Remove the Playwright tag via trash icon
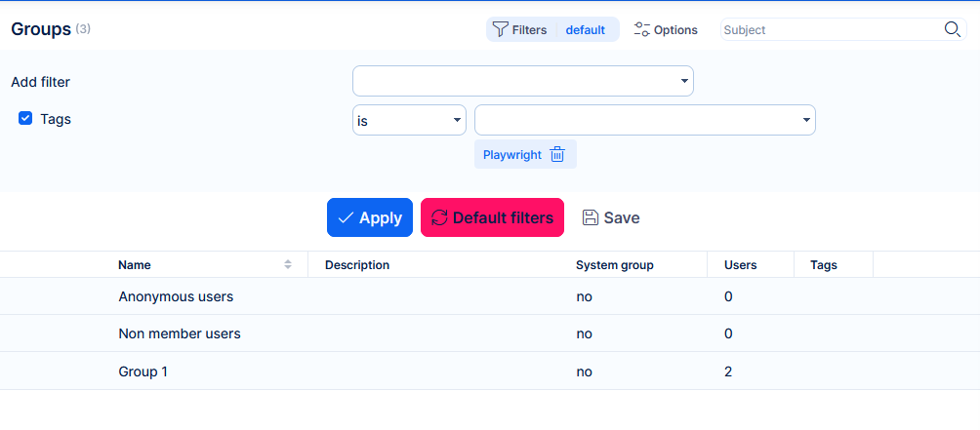 [557, 154]
